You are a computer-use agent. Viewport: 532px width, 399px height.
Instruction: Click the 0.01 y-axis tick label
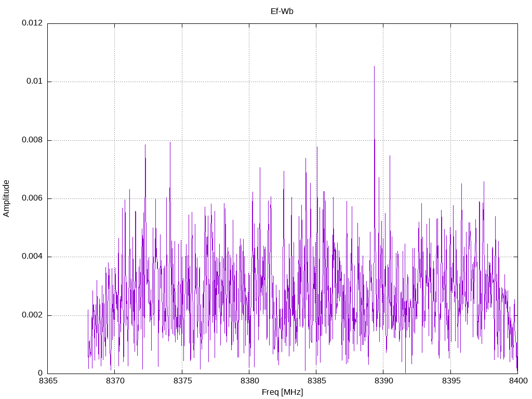(x=35, y=82)
